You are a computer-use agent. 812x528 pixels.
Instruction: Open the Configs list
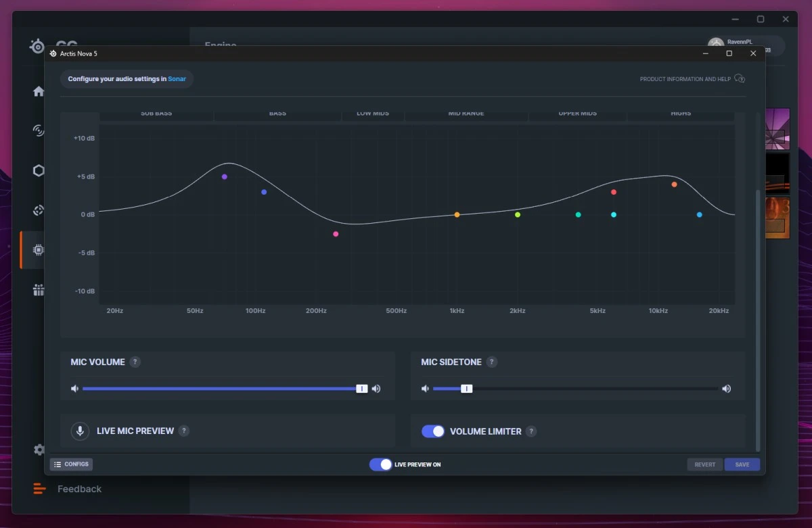[71, 464]
